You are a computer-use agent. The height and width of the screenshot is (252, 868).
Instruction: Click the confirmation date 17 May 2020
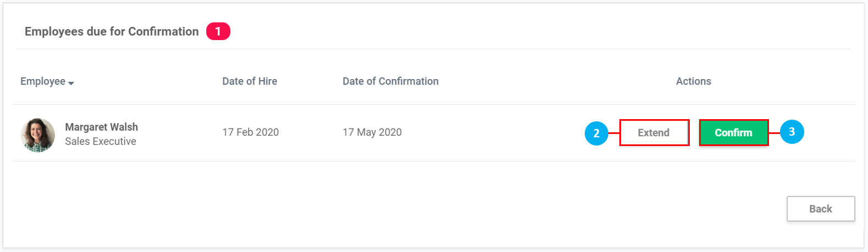point(372,132)
